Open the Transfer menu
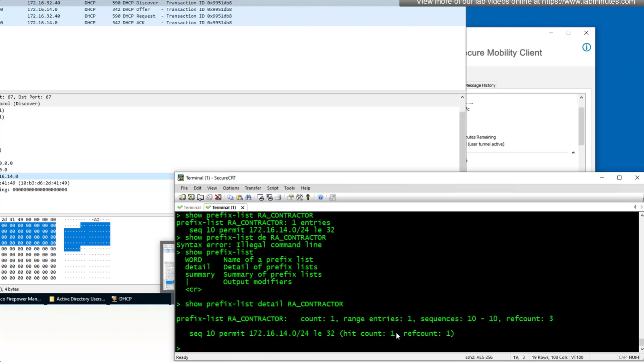644x362 pixels. 253,188
